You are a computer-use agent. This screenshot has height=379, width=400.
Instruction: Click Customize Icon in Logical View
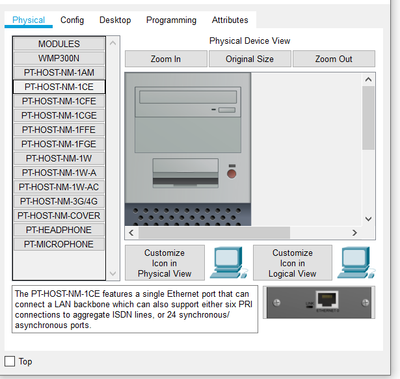pyautogui.click(x=292, y=263)
